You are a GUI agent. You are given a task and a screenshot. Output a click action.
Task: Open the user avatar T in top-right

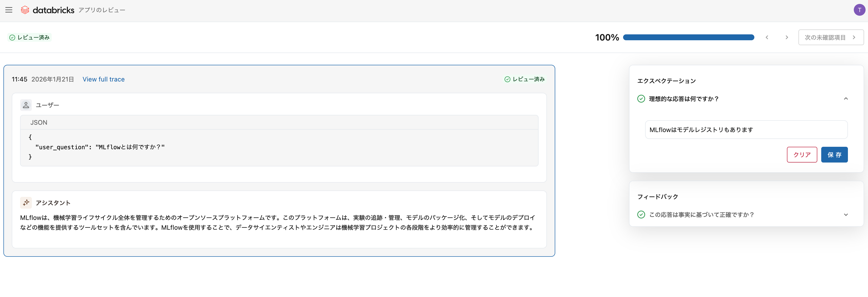click(x=858, y=10)
